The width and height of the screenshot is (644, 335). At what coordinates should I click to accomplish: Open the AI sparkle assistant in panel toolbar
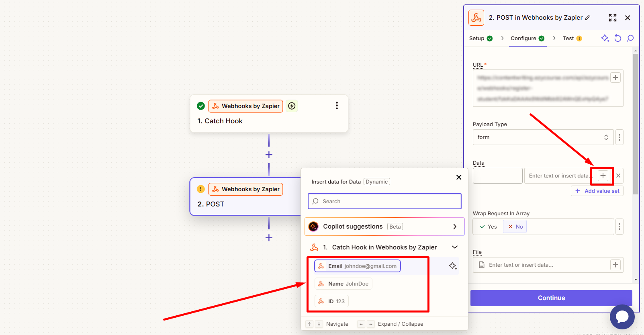pos(605,38)
